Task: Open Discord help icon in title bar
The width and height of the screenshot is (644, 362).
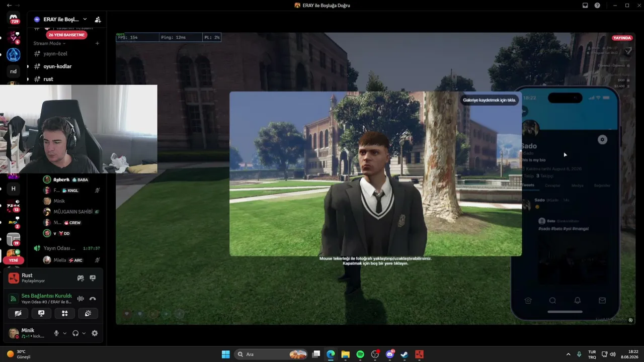Action: 597,5
